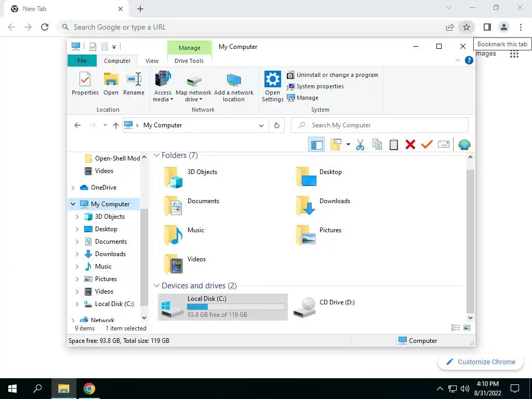Click the Open-Shell shell icon

pos(464,145)
